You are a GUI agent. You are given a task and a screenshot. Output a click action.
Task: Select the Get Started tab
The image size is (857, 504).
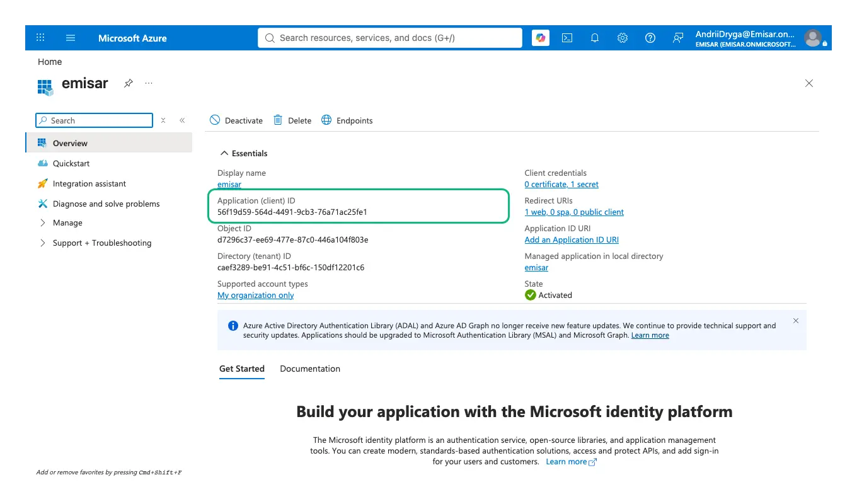(242, 369)
